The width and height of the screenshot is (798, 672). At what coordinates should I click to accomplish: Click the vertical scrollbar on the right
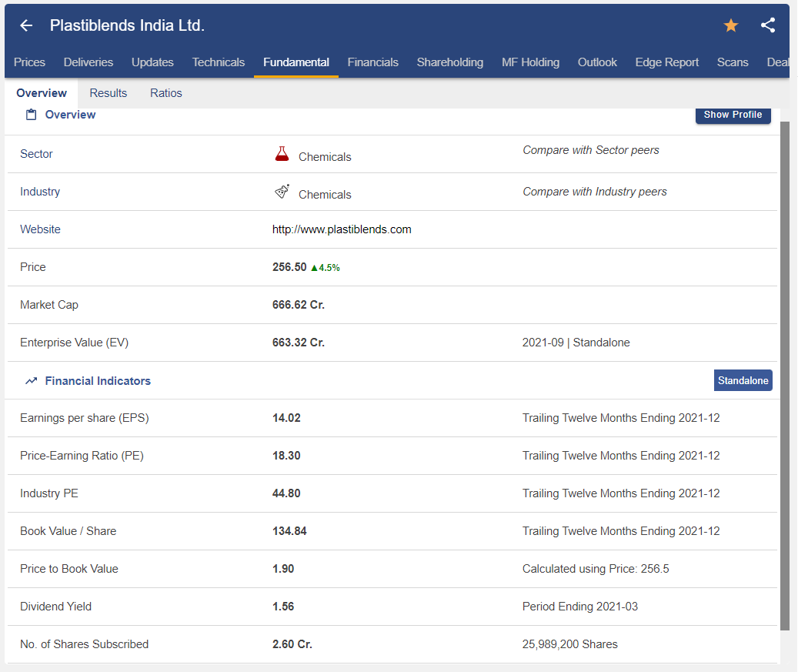pos(785,376)
